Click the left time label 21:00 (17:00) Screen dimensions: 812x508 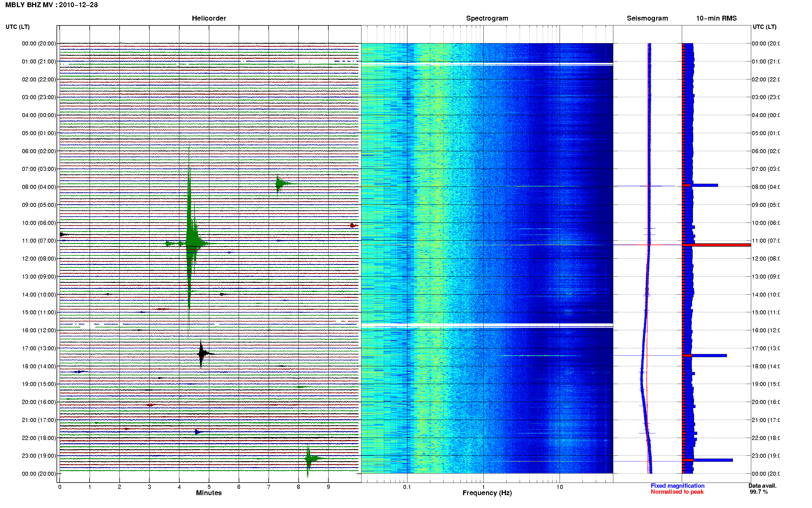coord(39,420)
